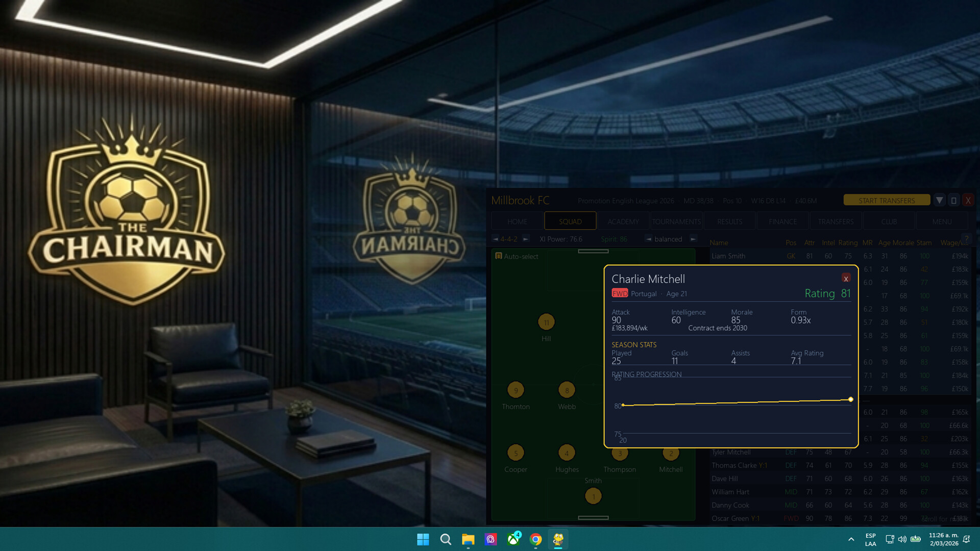The image size is (980, 551).
Task: Select goalkeeper token number 1
Action: click(x=593, y=496)
